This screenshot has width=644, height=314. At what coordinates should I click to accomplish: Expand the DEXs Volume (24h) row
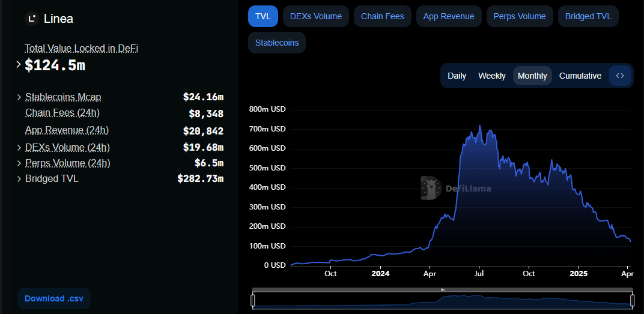pyautogui.click(x=19, y=147)
